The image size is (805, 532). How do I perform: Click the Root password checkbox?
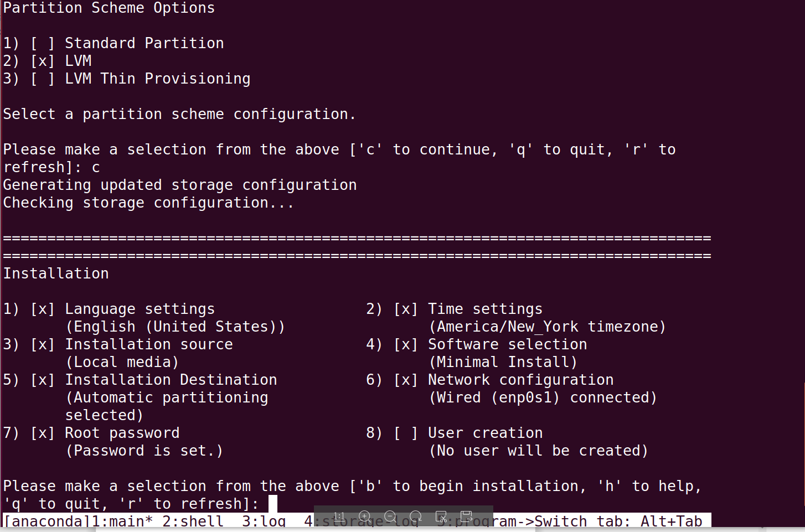tap(43, 433)
